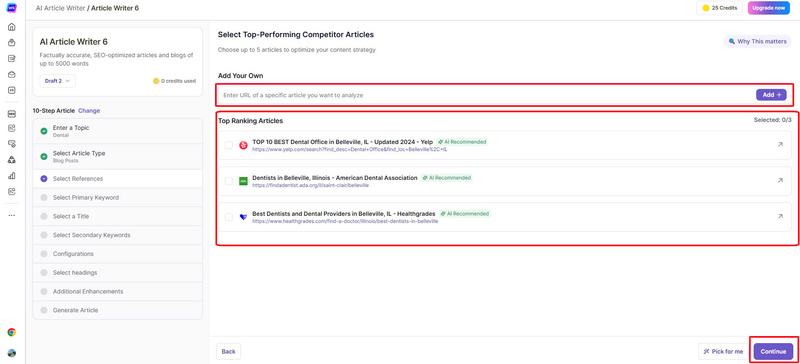Click the Upgrade now gradient button

pyautogui.click(x=768, y=8)
